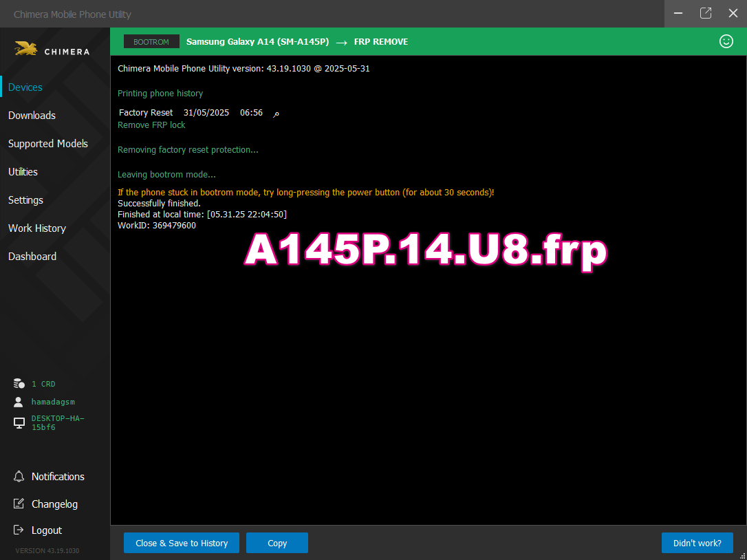Click the Remove FRP lock log line
747x560 pixels.
point(151,125)
